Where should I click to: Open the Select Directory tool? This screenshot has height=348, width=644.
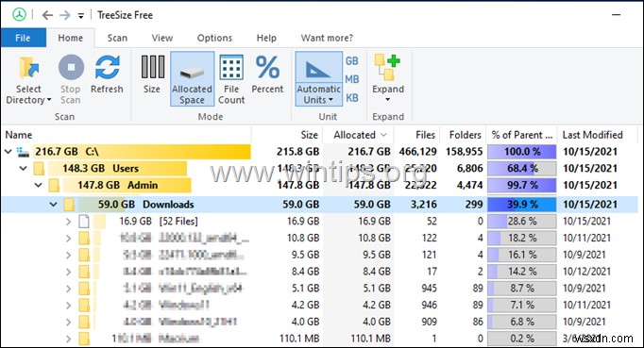tap(28, 80)
